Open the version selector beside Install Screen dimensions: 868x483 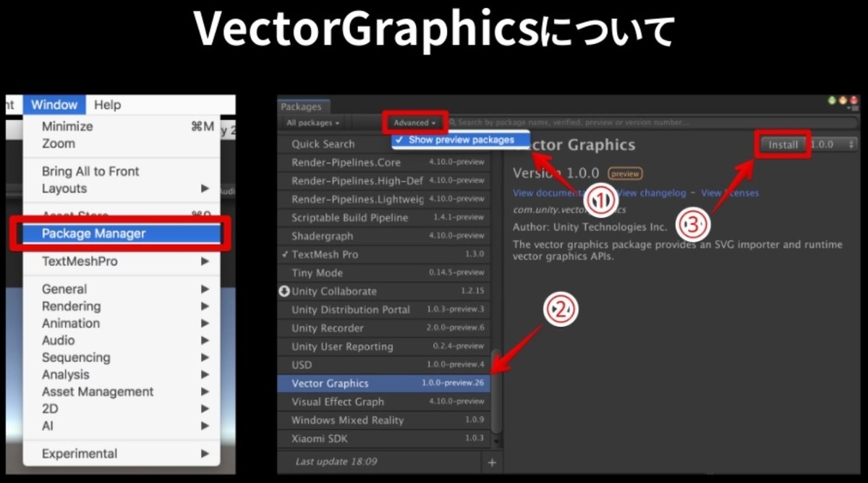tap(852, 145)
